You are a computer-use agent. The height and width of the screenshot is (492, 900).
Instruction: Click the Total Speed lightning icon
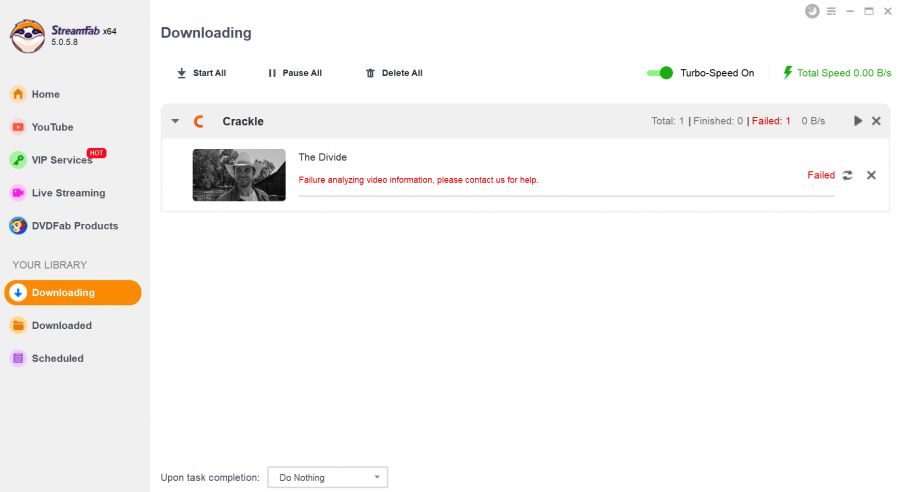click(x=788, y=73)
